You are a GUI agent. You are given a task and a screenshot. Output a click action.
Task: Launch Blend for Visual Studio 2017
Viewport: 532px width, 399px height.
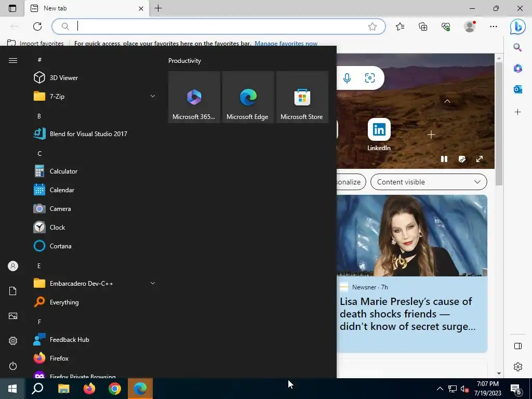[95, 134]
